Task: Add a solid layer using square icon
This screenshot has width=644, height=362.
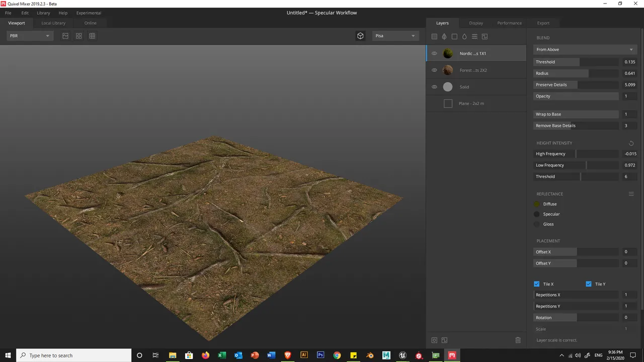Action: click(x=454, y=36)
